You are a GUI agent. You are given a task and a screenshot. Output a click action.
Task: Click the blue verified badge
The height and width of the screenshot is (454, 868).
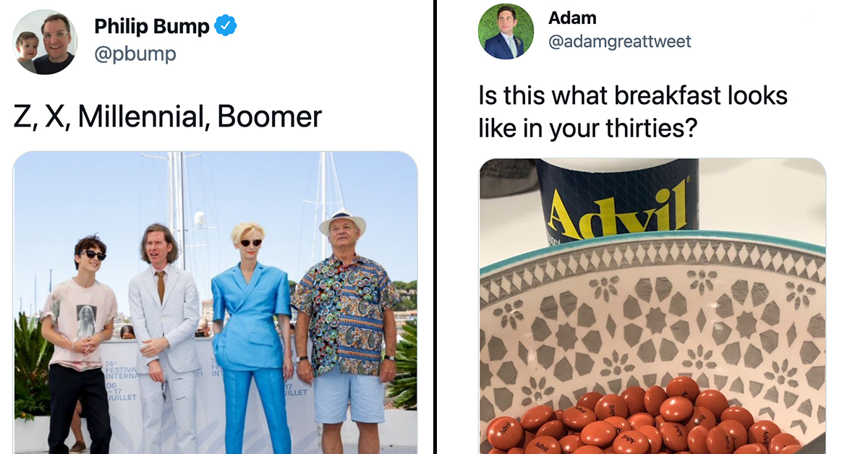[x=226, y=27]
